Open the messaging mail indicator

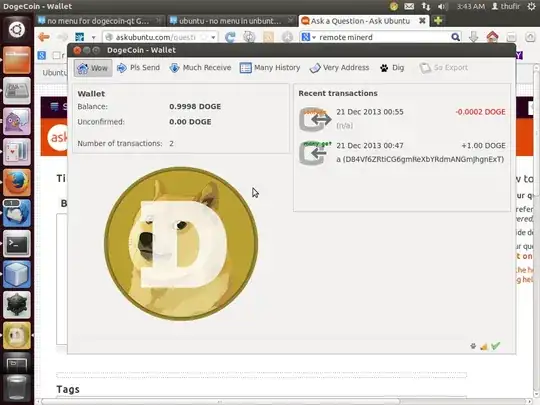click(409, 6)
